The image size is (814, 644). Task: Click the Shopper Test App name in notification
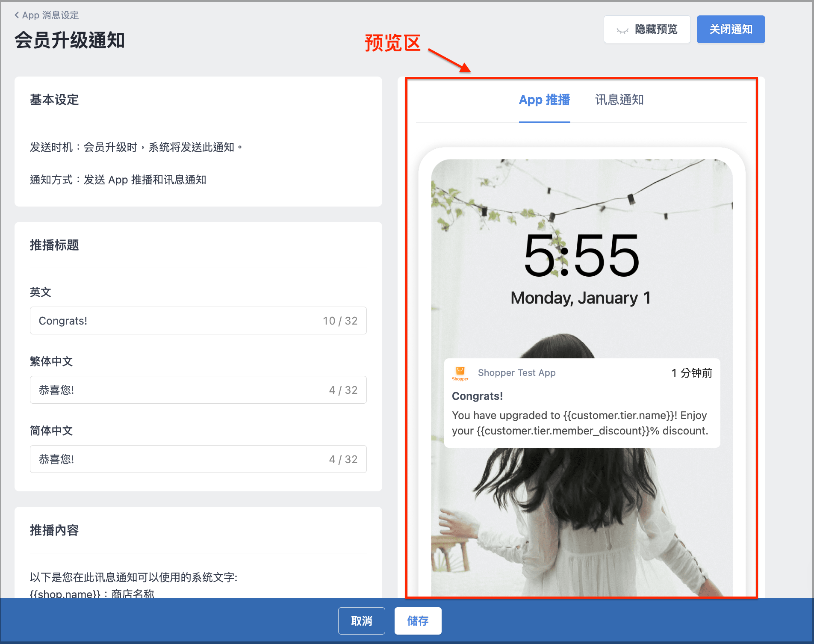516,372
